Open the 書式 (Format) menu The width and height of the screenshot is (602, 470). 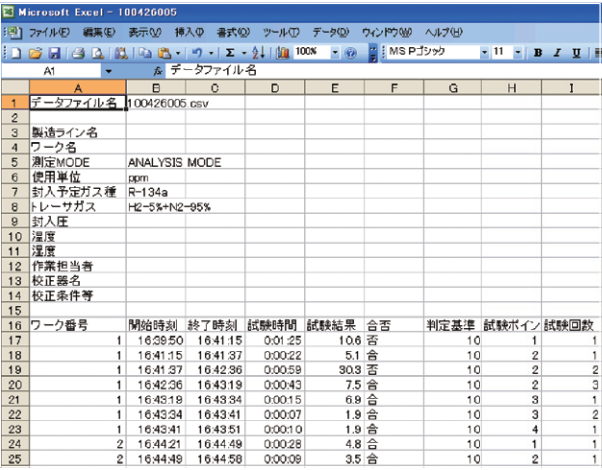tap(233, 33)
